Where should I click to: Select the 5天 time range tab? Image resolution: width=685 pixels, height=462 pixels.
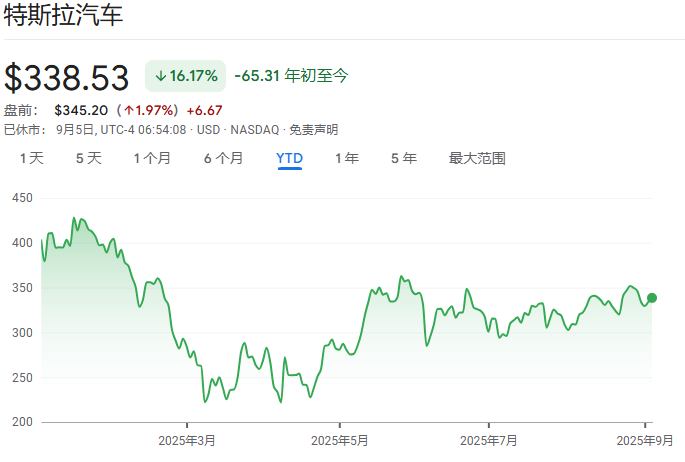(x=89, y=158)
